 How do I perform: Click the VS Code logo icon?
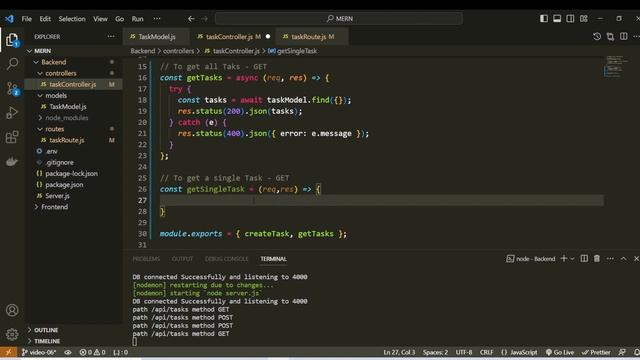9,19
